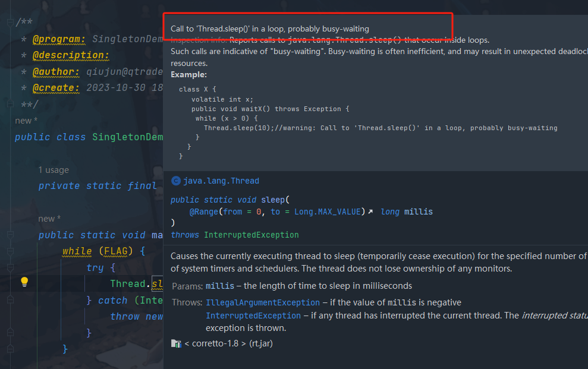Screen dimensions: 588x369
Task: Click the library icon before corretto-1.8
Action: click(176, 343)
